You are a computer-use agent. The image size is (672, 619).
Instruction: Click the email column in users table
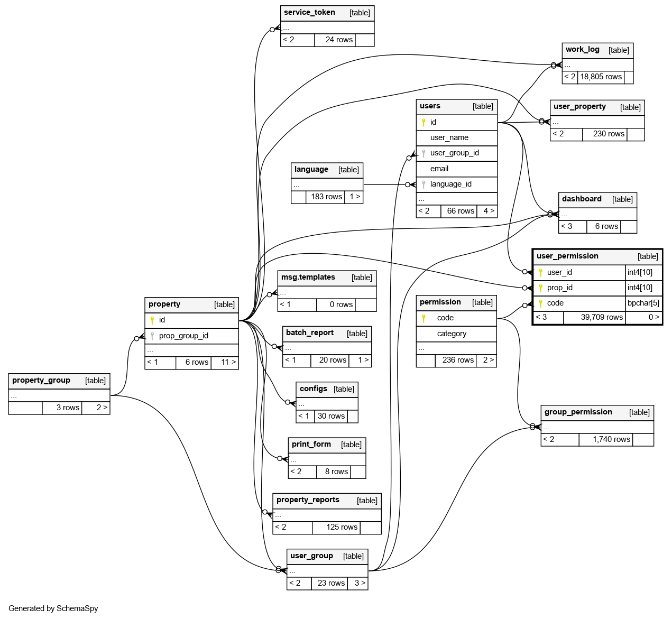click(439, 169)
